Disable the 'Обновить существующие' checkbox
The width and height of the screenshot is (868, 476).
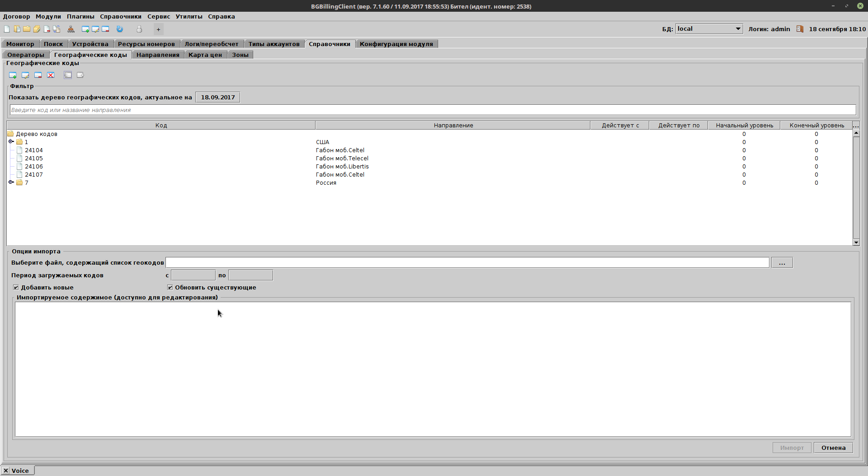(x=170, y=287)
